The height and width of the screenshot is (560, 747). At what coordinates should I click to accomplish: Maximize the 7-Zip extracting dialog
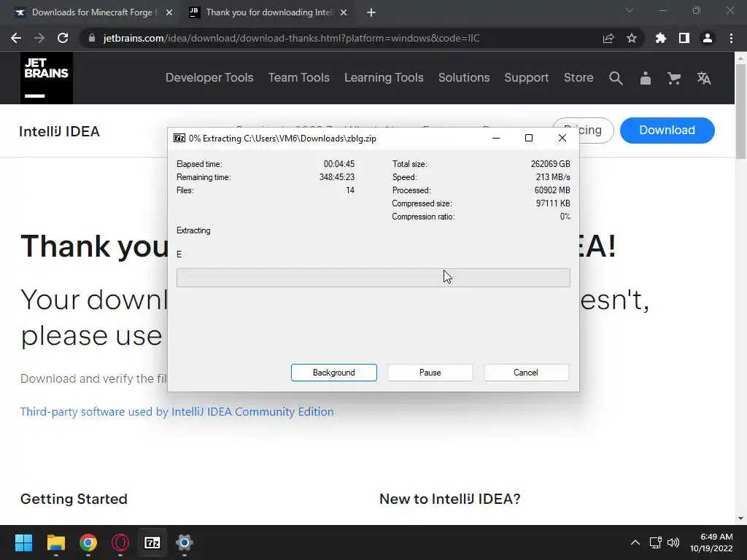[529, 138]
